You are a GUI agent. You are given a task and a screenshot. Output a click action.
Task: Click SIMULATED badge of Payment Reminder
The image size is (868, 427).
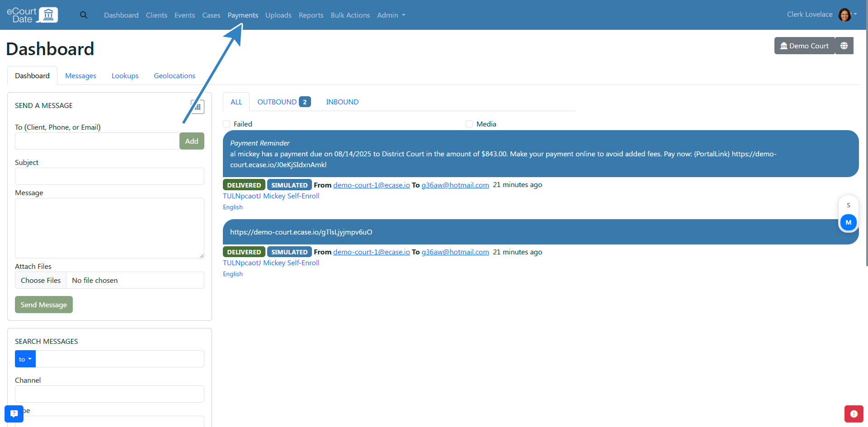(x=289, y=185)
